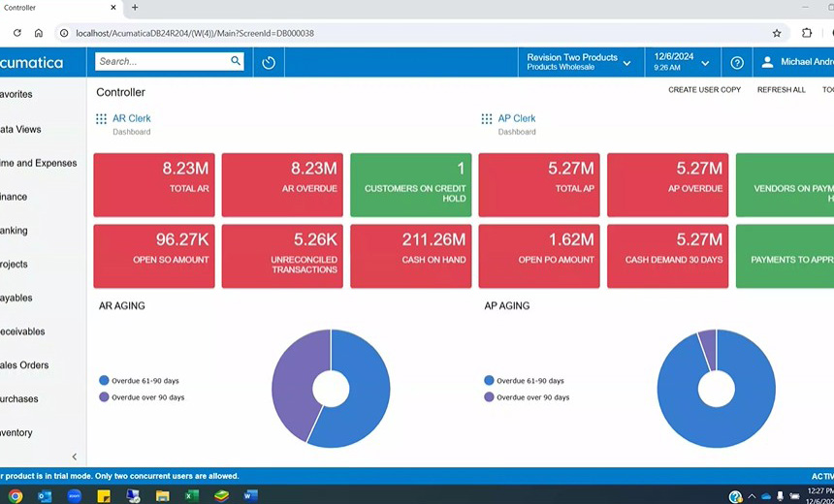Reload the page with the browser refresh icon
The height and width of the screenshot is (504, 834).
click(x=17, y=33)
